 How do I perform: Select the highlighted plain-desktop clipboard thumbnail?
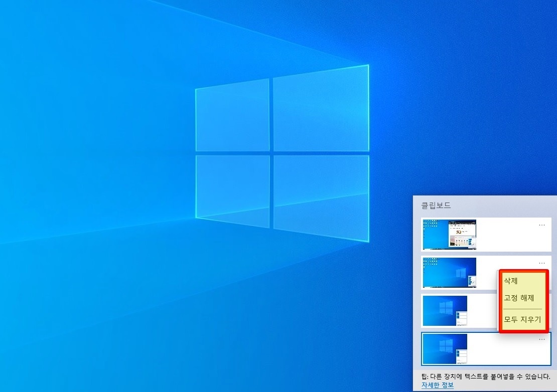[445, 349]
